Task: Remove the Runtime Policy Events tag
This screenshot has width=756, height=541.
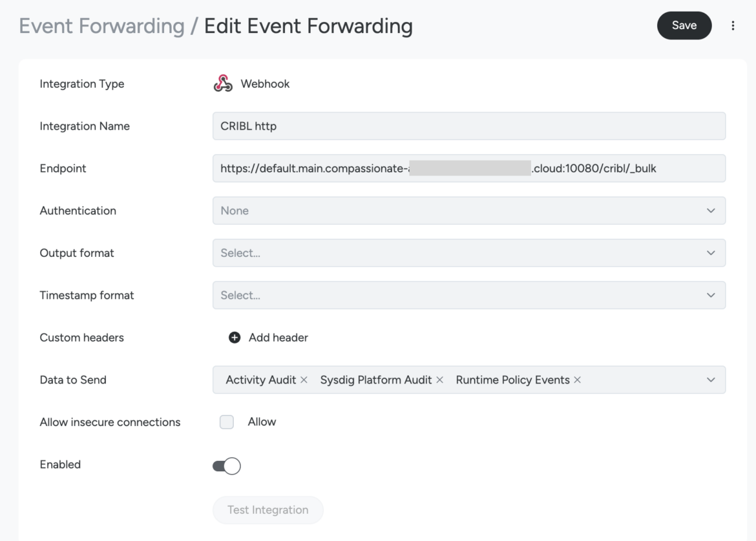Action: tap(577, 380)
